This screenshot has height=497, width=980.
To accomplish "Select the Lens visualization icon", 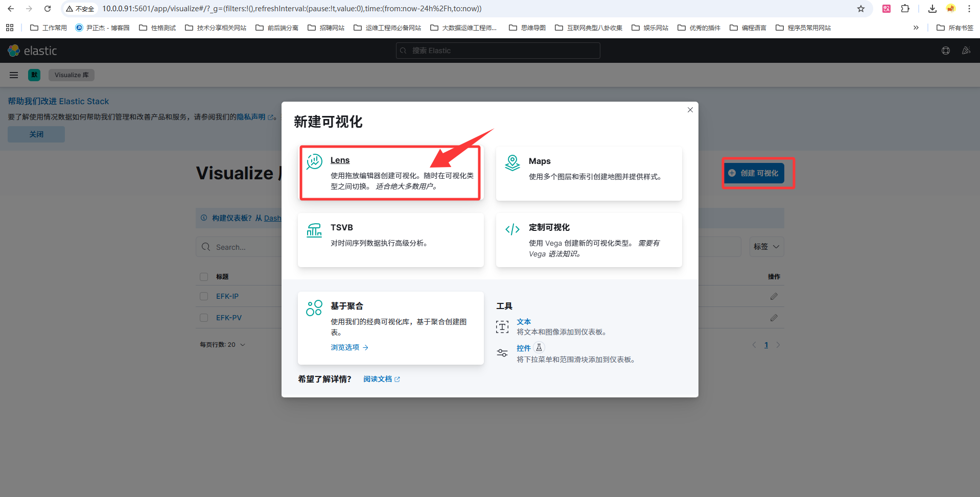I will pyautogui.click(x=314, y=162).
